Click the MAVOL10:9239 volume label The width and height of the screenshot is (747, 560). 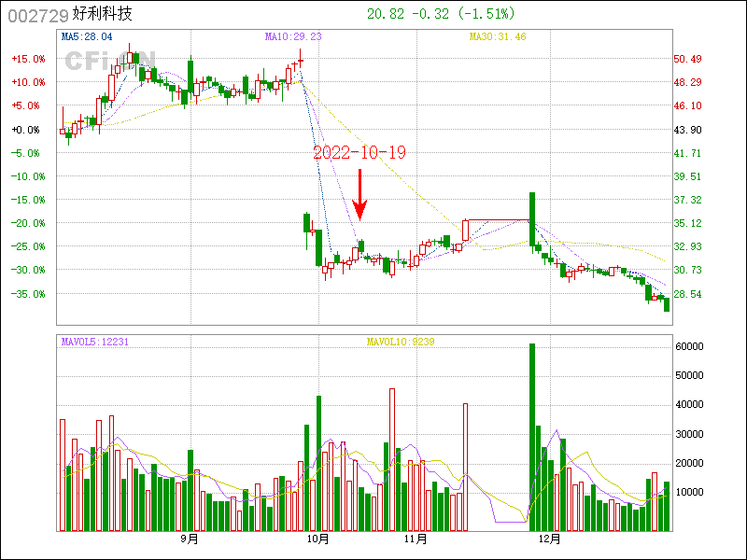(x=401, y=342)
